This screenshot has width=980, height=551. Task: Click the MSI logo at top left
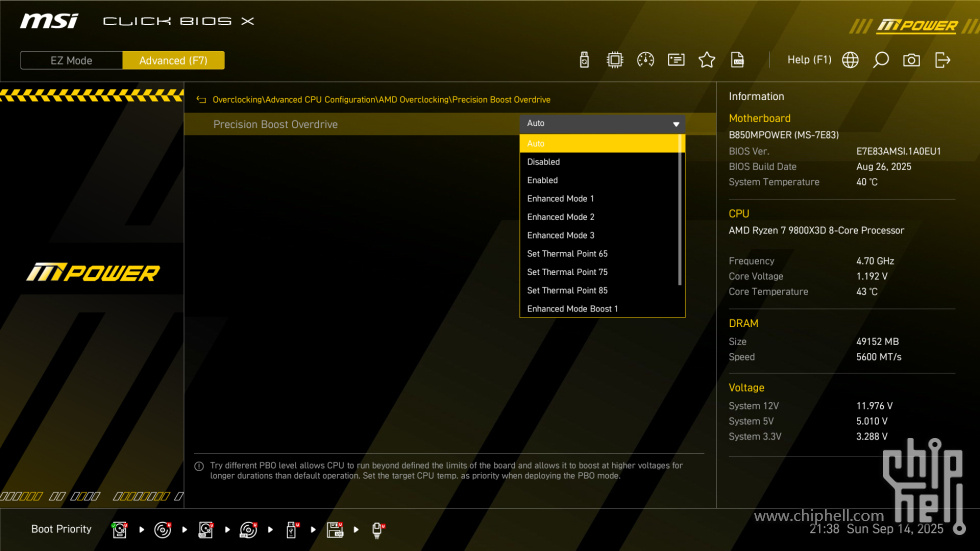point(49,21)
